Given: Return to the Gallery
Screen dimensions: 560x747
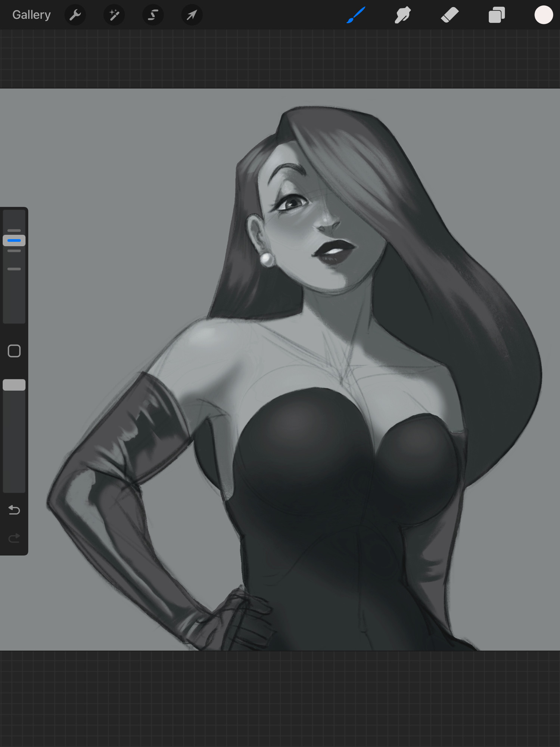Looking at the screenshot, I should tap(31, 15).
